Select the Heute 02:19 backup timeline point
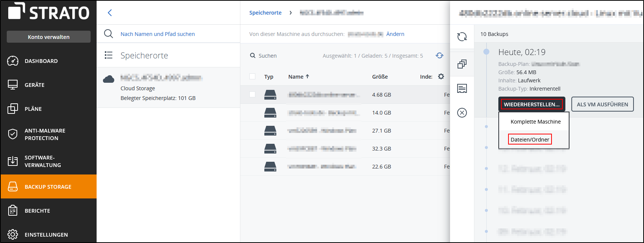The height and width of the screenshot is (243, 644). 486,52
